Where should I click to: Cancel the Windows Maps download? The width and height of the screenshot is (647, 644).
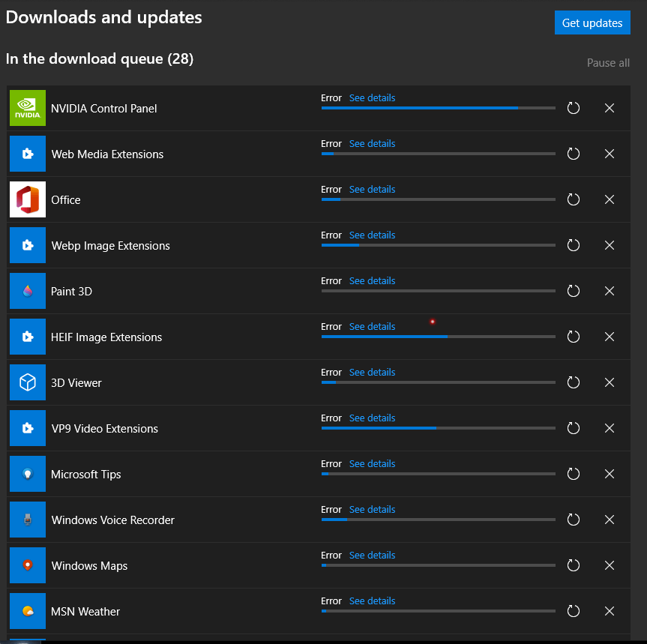click(x=610, y=565)
